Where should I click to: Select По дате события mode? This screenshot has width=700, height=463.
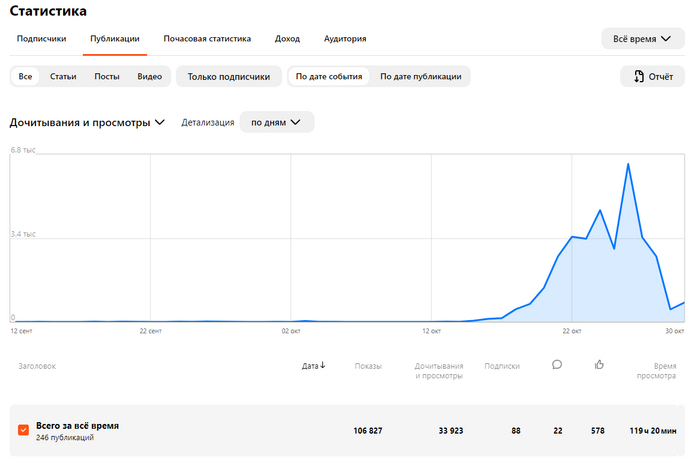pos(329,76)
